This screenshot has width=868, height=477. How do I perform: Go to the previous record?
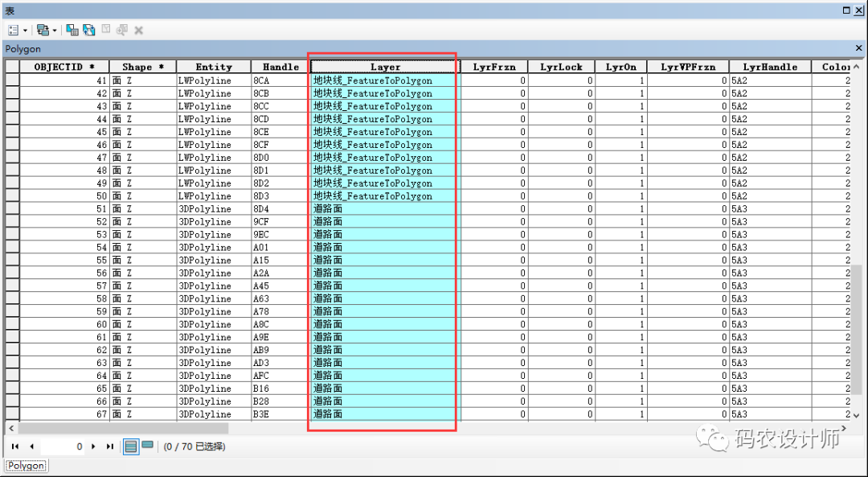coord(31,446)
